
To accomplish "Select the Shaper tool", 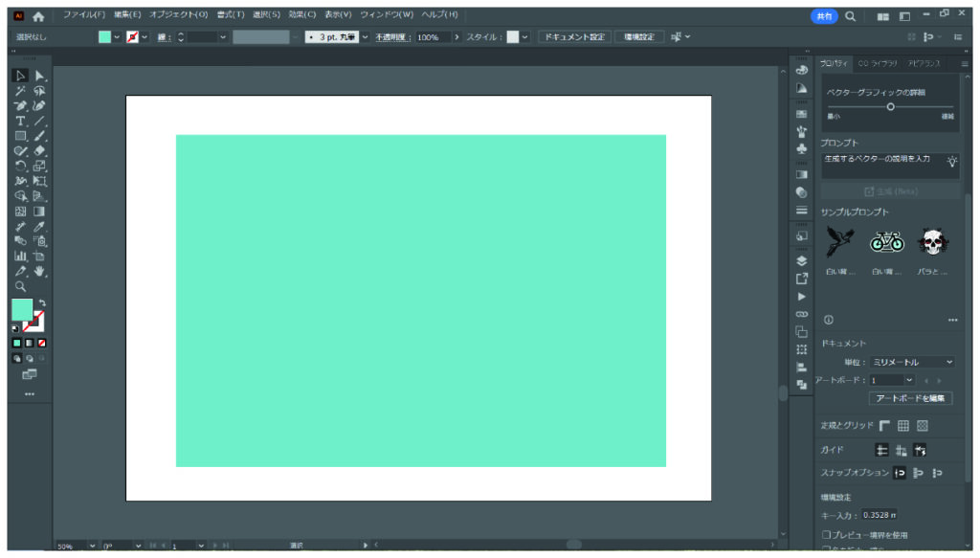I will pos(20,151).
